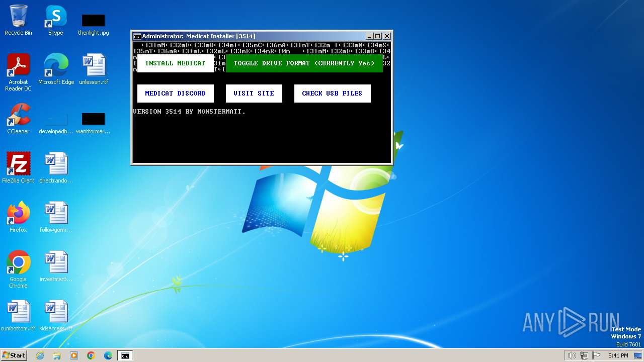Open the network tray icon

[584, 355]
